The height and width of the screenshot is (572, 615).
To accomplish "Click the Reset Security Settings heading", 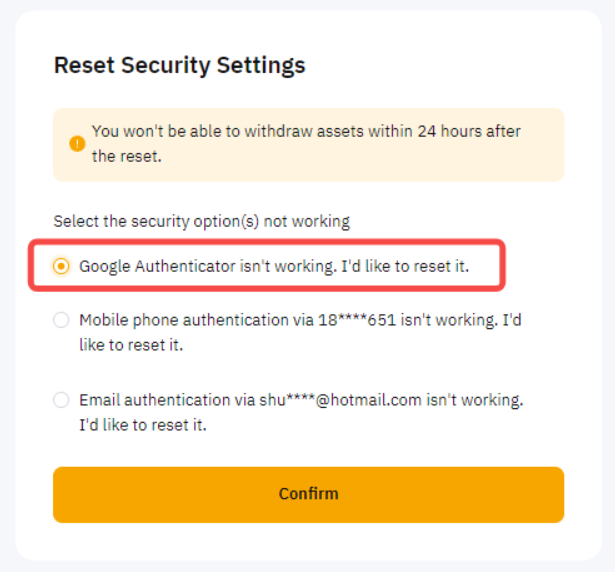I will click(179, 66).
